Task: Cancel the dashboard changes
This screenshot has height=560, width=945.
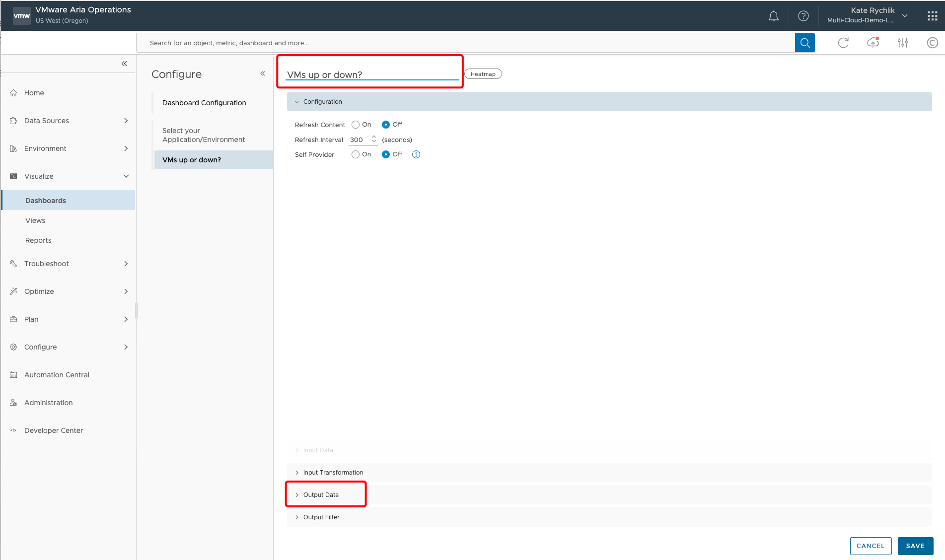Action: tap(871, 546)
